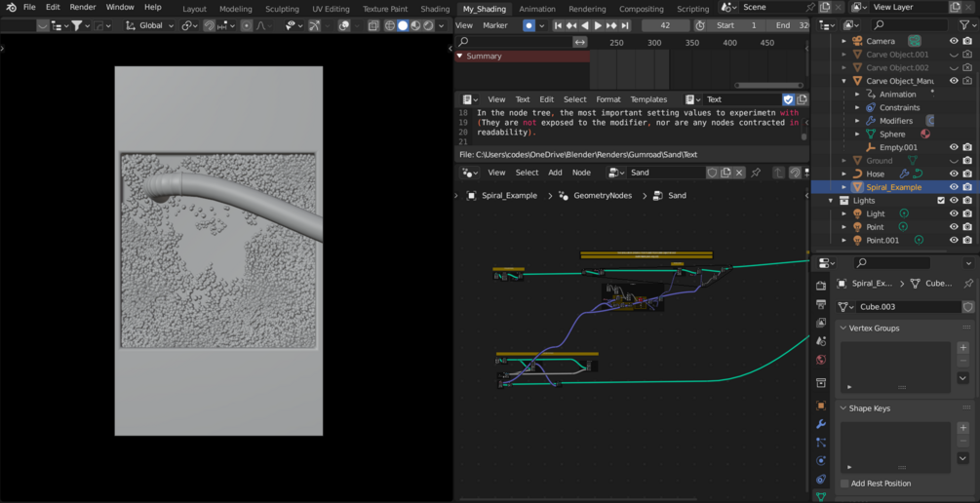The width and height of the screenshot is (980, 503).
Task: Open the Scene properties tab
Action: pyautogui.click(x=821, y=341)
